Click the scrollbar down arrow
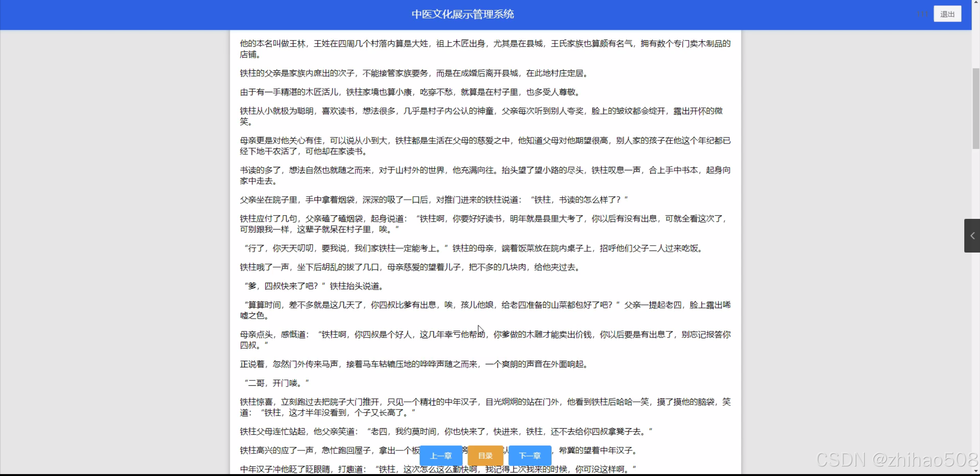Viewport: 980px width, 476px height. tap(976, 471)
